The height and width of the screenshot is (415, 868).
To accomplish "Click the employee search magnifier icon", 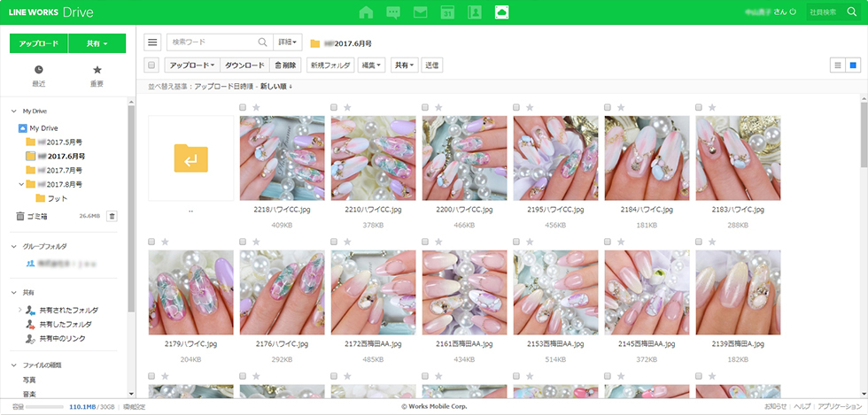I will [851, 12].
